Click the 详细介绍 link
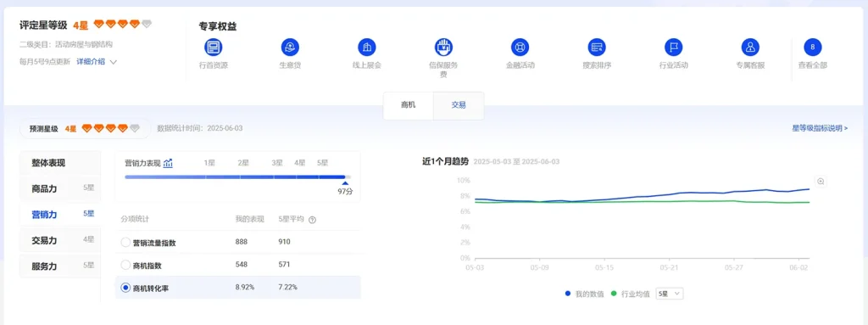 coord(90,62)
